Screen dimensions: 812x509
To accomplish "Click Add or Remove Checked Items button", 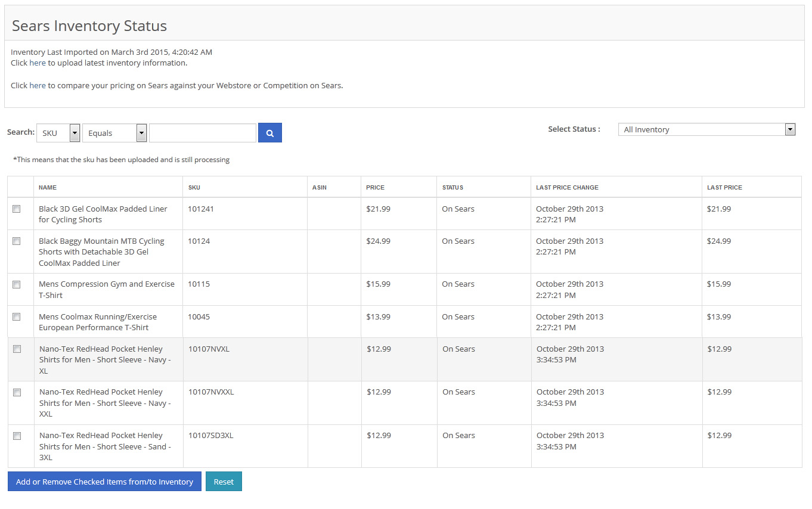I will [x=104, y=482].
